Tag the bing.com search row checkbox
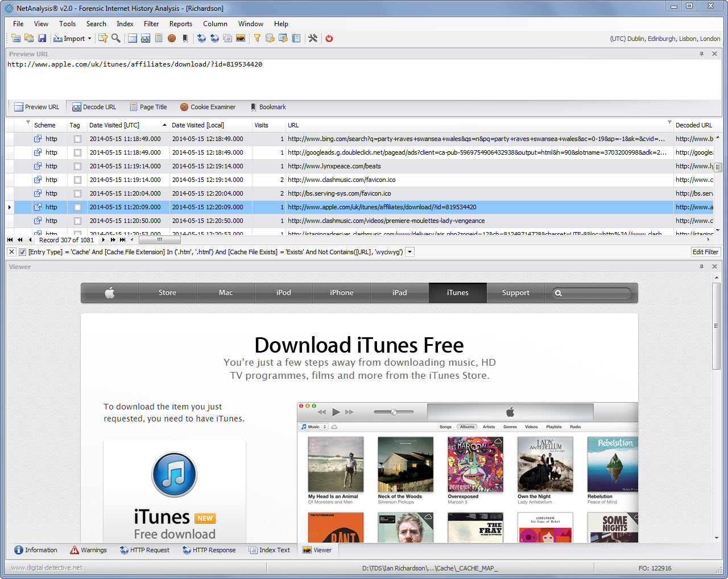This screenshot has height=579, width=728. tap(77, 139)
